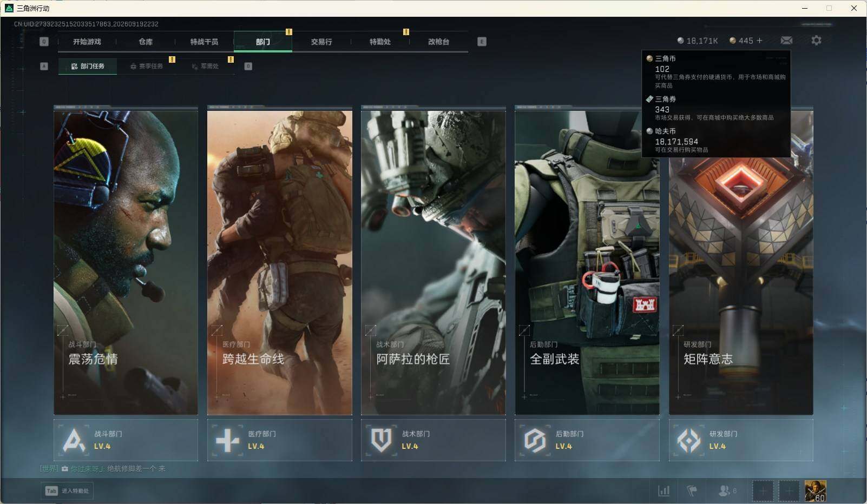The image size is (867, 504).
Task: Open the 改枪台 tab
Action: (438, 42)
